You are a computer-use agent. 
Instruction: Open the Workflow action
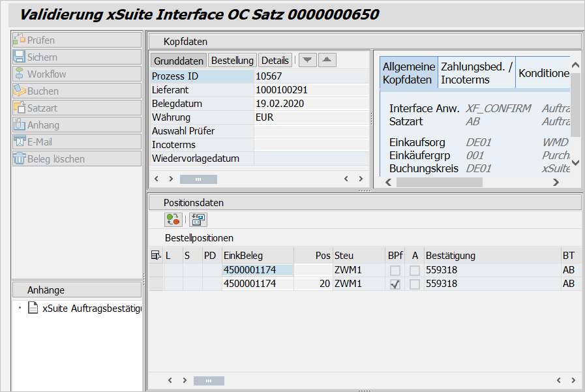76,74
